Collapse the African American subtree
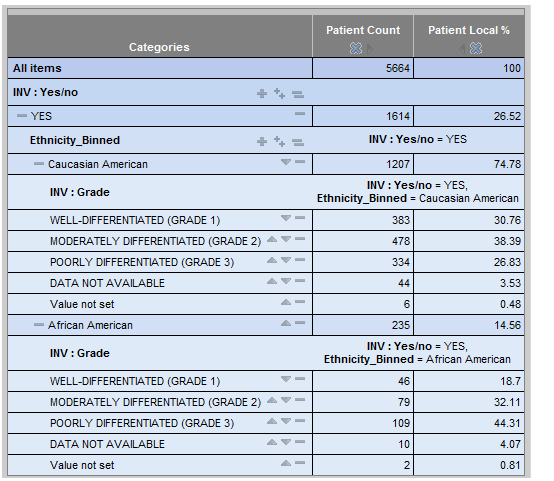The image size is (554, 481). click(x=39, y=325)
